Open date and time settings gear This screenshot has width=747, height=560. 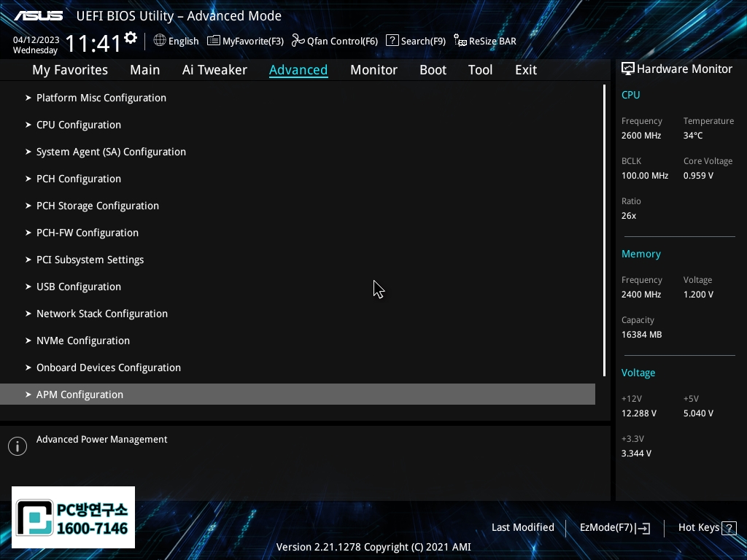click(x=131, y=38)
